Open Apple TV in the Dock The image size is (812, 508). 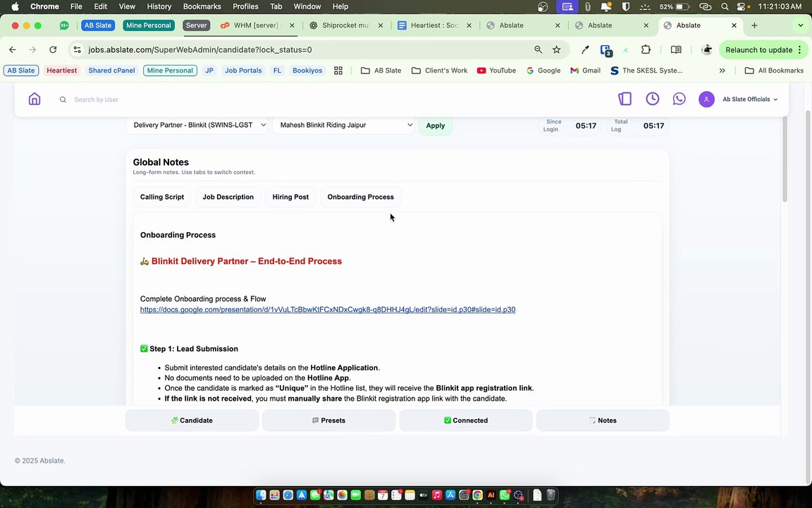coord(423,495)
